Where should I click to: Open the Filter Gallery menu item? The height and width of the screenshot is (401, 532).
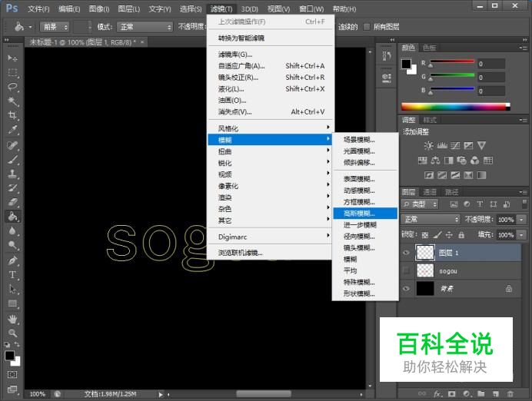[271, 55]
